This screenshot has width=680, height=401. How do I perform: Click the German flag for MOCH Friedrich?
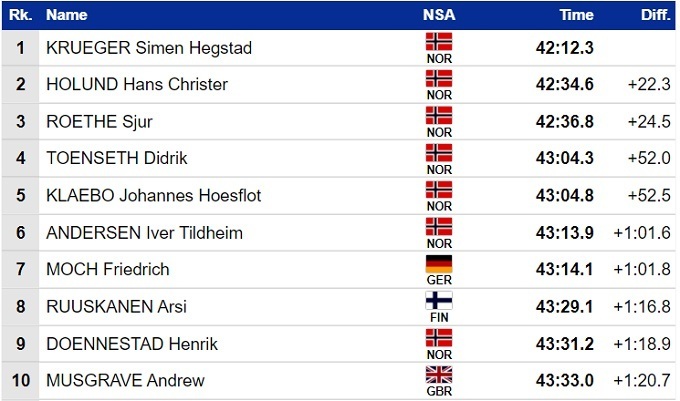click(x=438, y=264)
